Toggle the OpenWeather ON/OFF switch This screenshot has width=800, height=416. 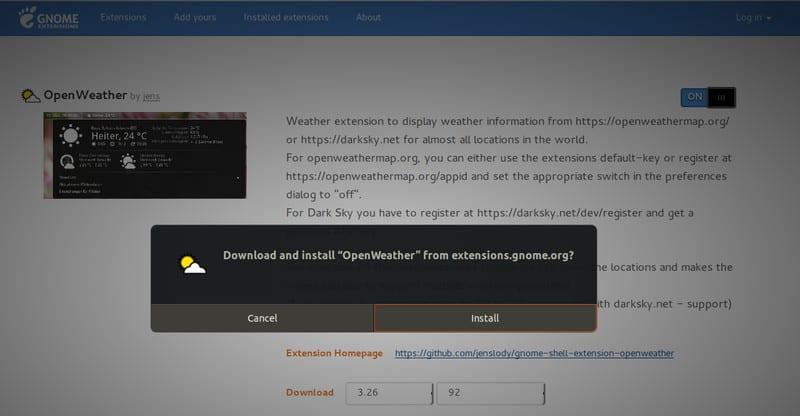pos(708,97)
